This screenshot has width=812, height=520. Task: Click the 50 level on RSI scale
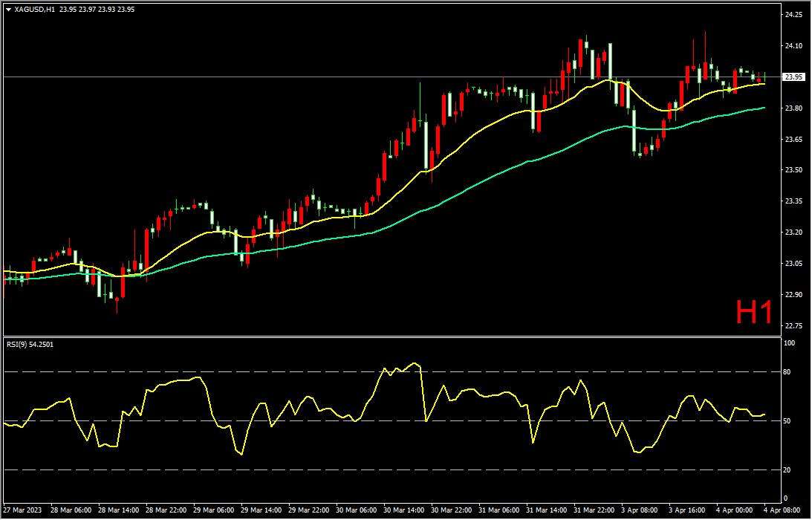tap(788, 421)
